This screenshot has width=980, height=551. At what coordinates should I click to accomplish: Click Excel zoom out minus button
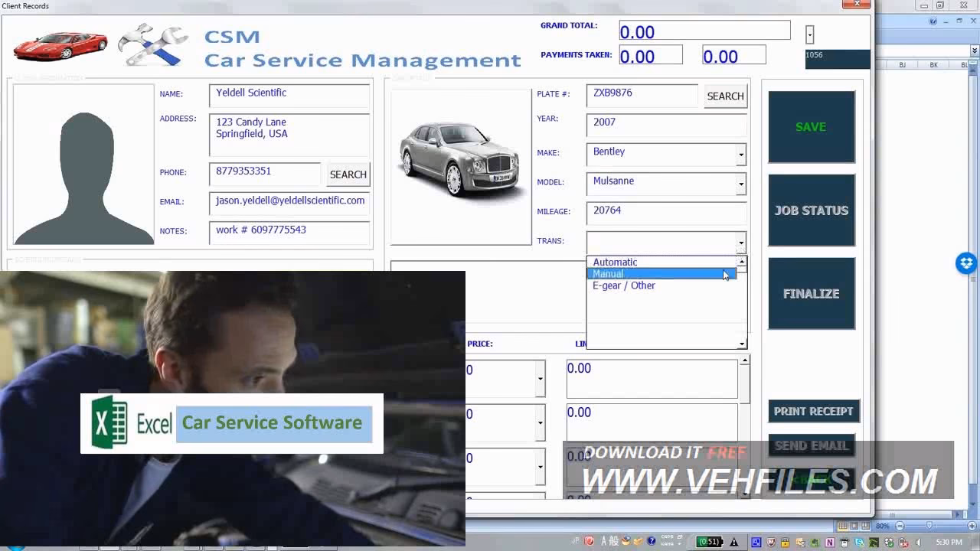(900, 526)
